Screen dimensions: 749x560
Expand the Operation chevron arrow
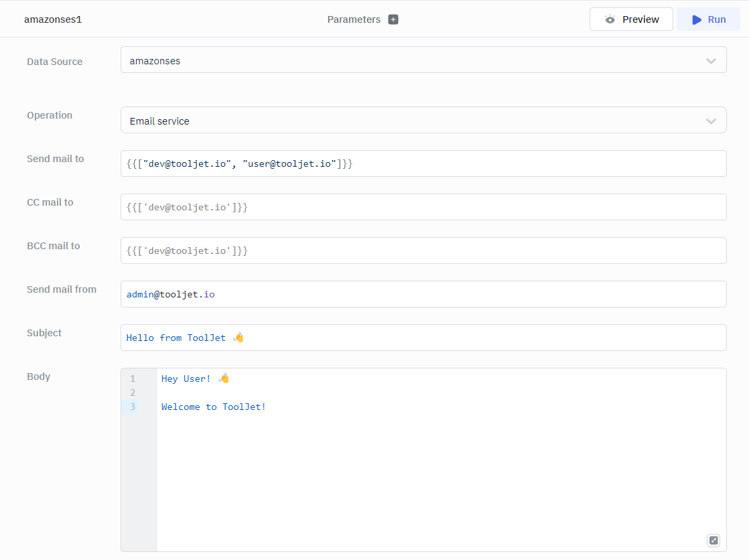711,121
